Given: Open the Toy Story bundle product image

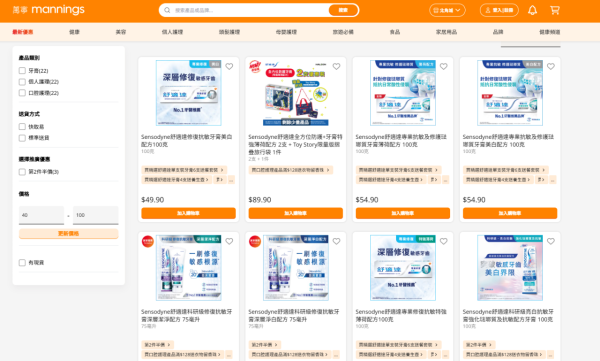Looking at the screenshot, I should point(295,93).
